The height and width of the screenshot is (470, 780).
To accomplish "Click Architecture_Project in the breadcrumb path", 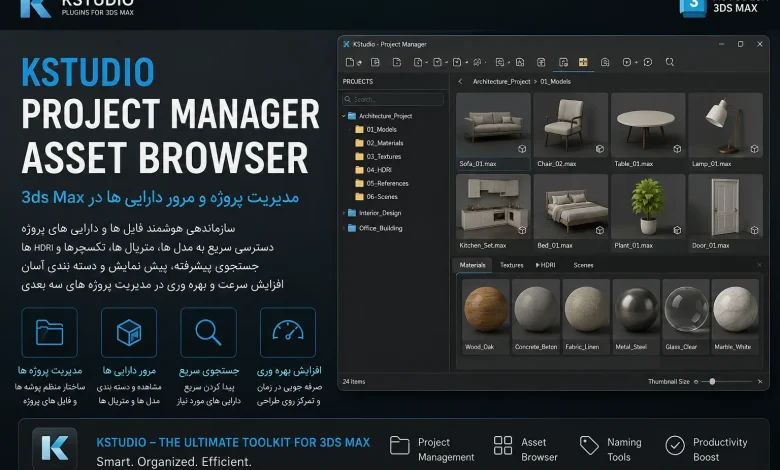I will 501,82.
